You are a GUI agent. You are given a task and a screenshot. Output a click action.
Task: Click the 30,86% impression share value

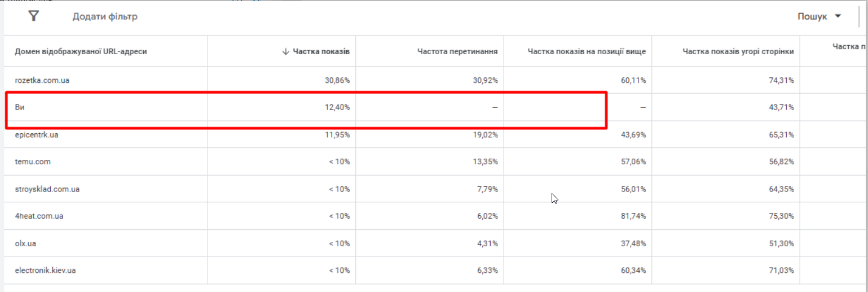(336, 81)
